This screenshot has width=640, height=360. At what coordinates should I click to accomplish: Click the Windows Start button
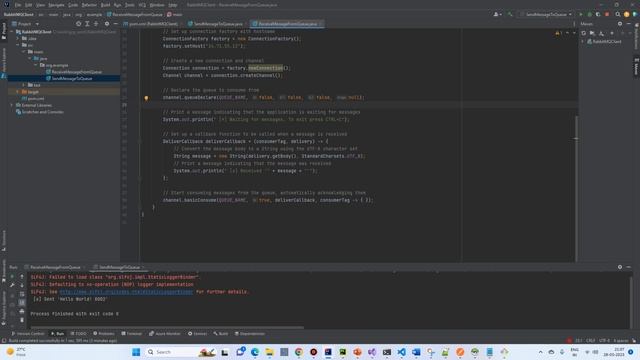(x=136, y=352)
